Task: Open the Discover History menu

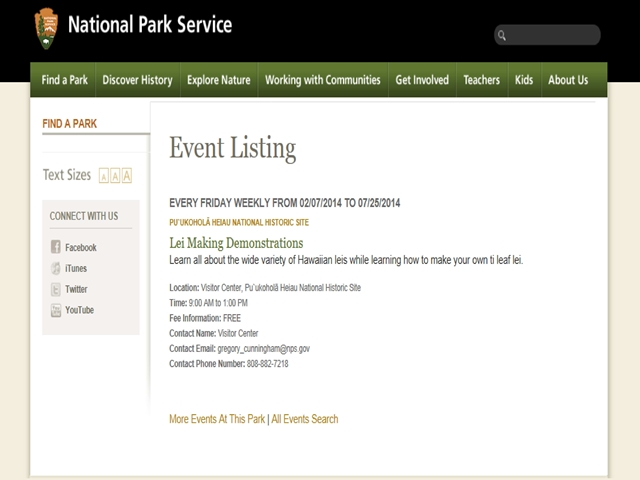Action: click(x=138, y=80)
